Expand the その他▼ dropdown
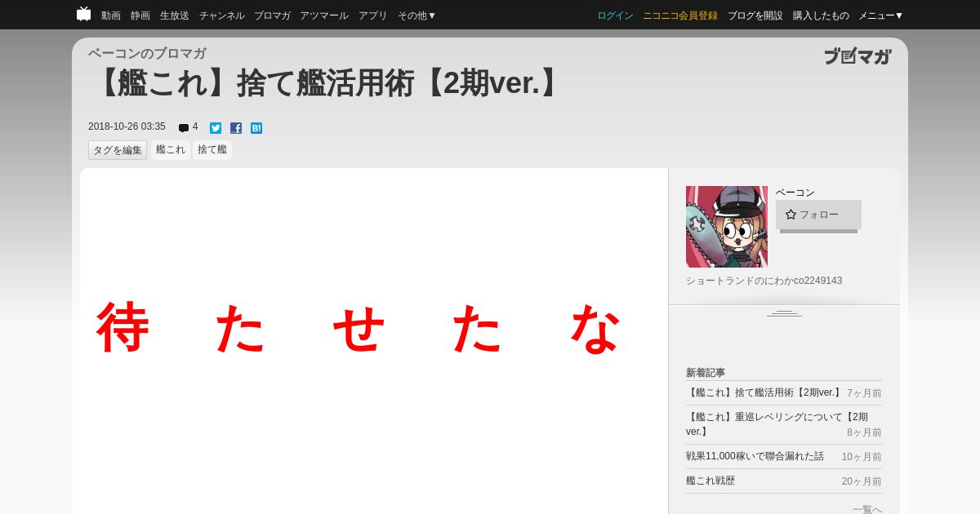This screenshot has width=980, height=514. (x=417, y=16)
